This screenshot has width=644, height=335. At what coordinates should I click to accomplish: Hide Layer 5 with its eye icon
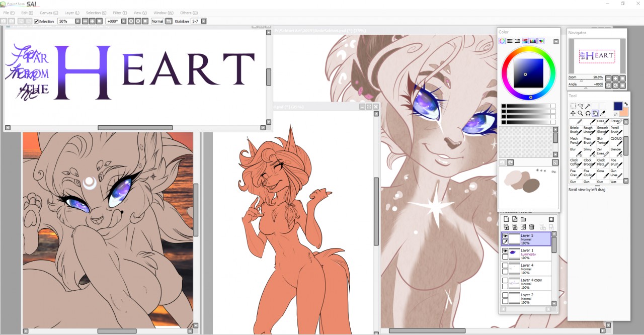pyautogui.click(x=505, y=235)
